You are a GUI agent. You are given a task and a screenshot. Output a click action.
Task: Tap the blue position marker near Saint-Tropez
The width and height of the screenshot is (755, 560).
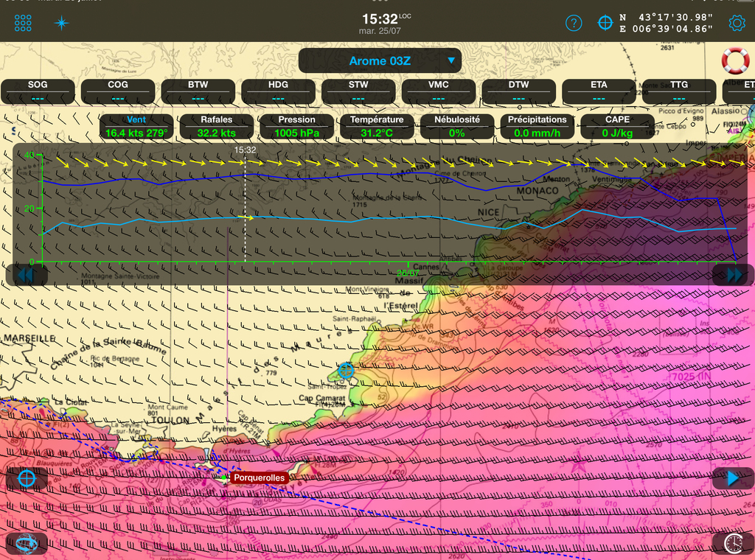(x=346, y=370)
